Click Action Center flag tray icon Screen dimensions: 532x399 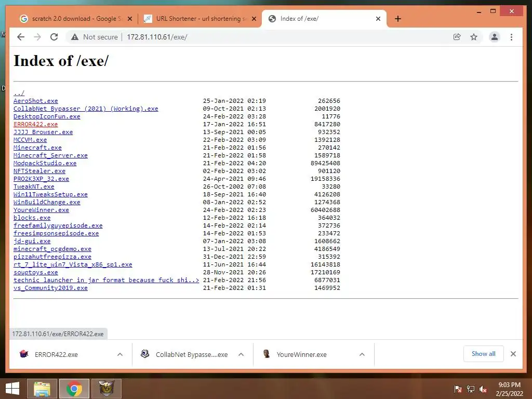(x=458, y=389)
